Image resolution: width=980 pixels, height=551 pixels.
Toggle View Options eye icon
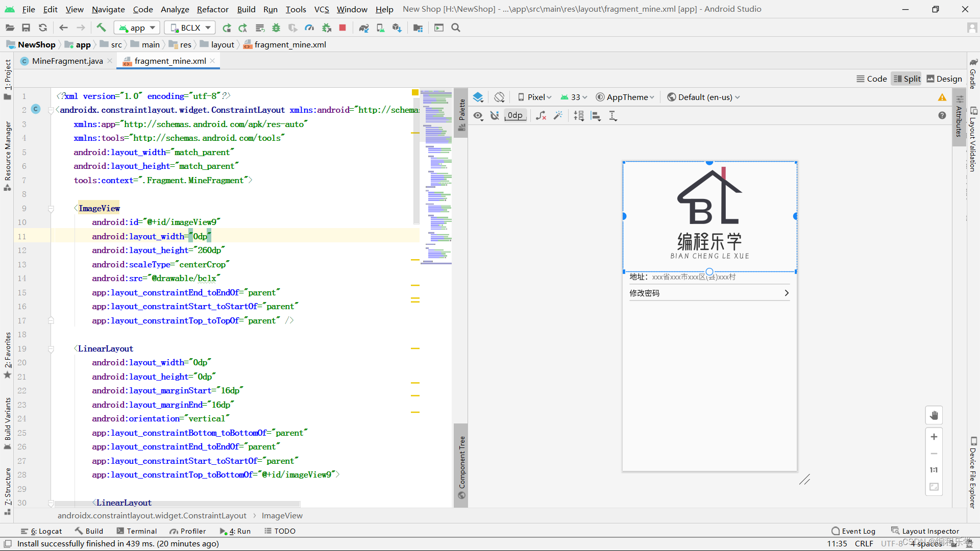tap(478, 116)
